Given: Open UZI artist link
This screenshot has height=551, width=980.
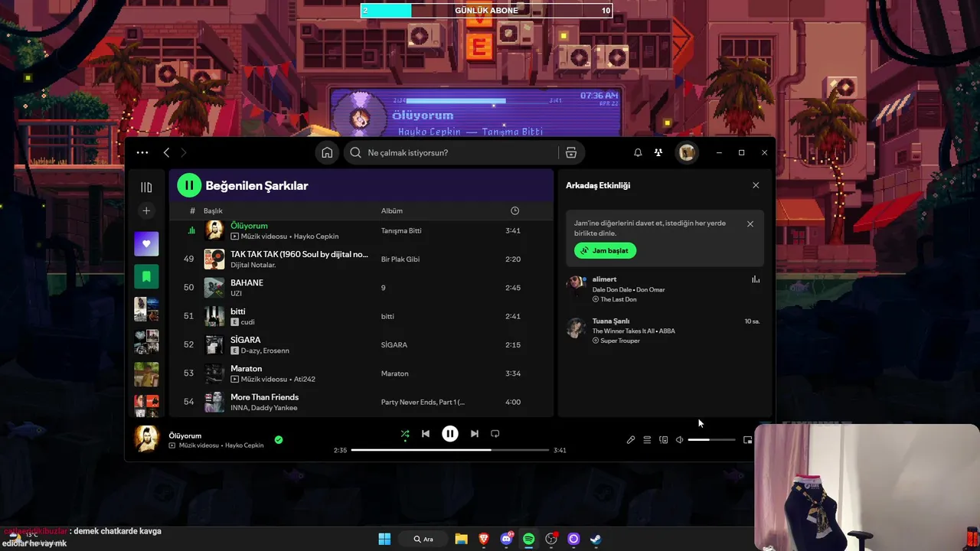Looking at the screenshot, I should click(x=236, y=293).
